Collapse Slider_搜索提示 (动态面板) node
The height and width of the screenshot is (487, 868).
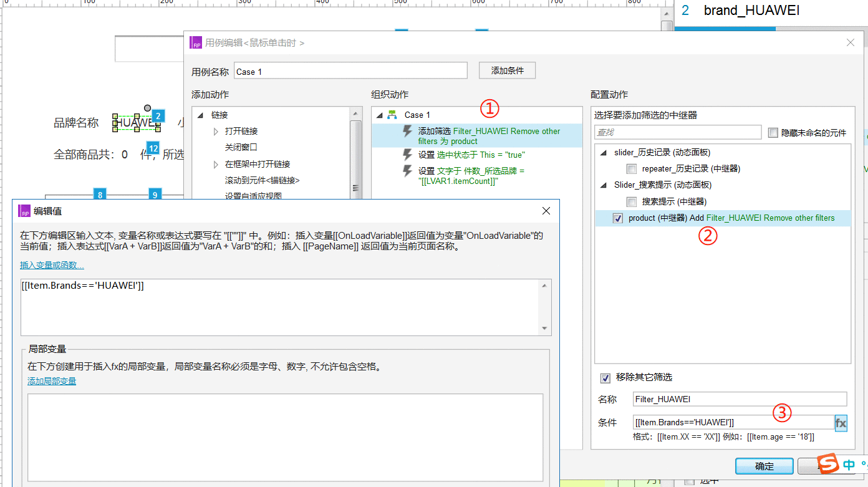click(603, 185)
